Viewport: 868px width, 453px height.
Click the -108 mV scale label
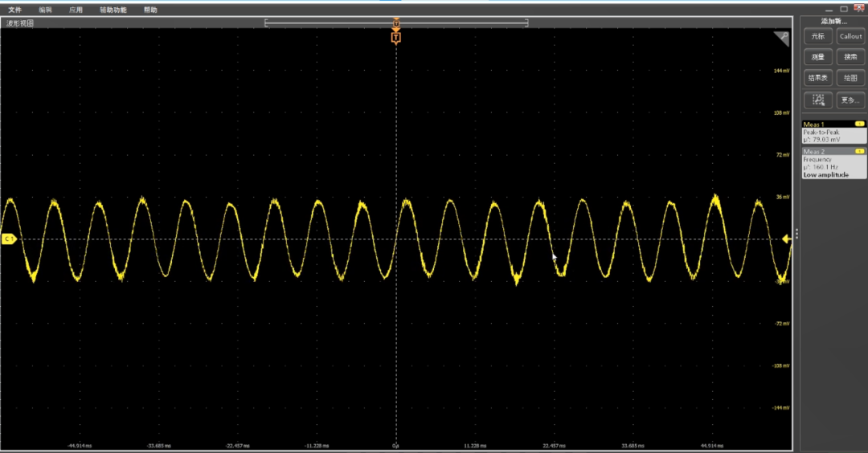click(781, 365)
